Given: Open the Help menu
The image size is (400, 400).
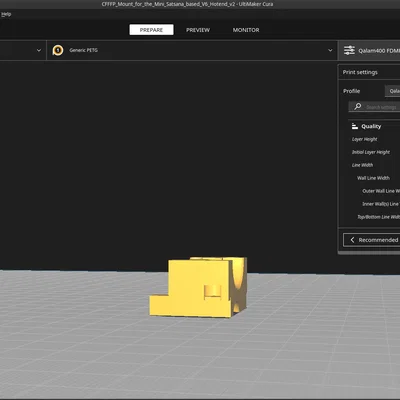Looking at the screenshot, I should click(6, 14).
